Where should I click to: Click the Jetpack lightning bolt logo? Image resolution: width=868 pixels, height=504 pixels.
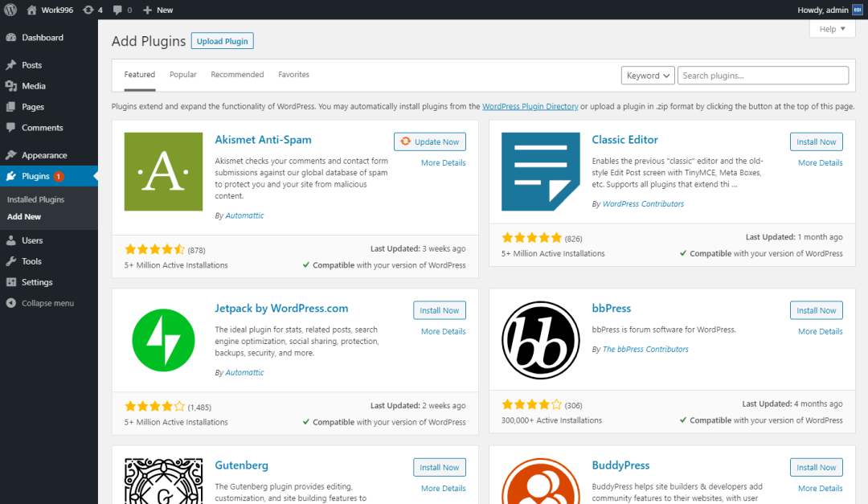point(163,340)
